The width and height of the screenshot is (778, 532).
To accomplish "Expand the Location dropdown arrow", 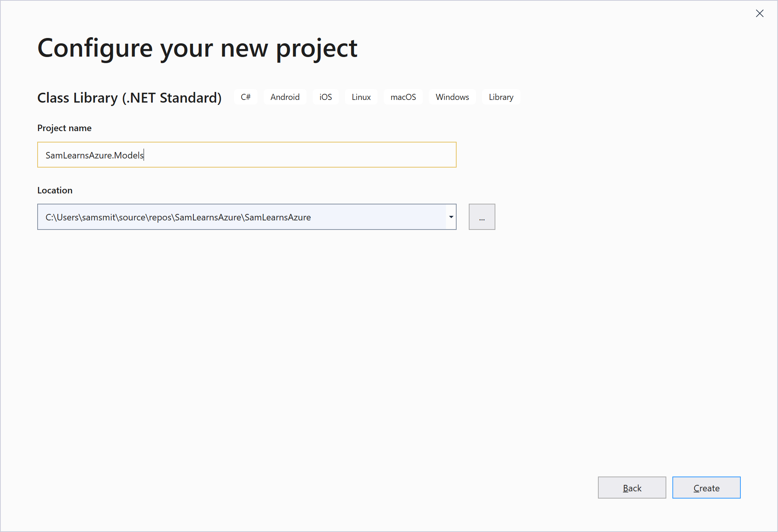I will (x=451, y=217).
